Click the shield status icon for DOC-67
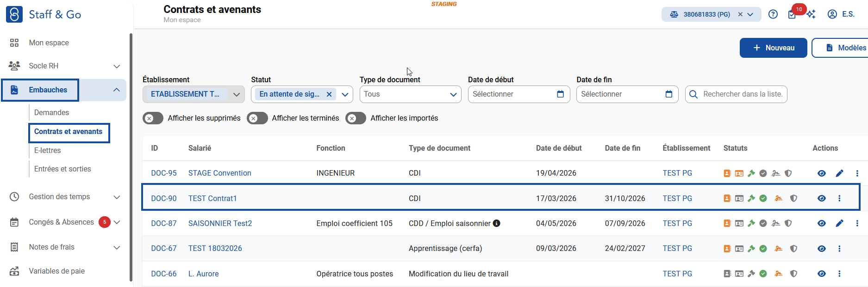 pos(793,249)
